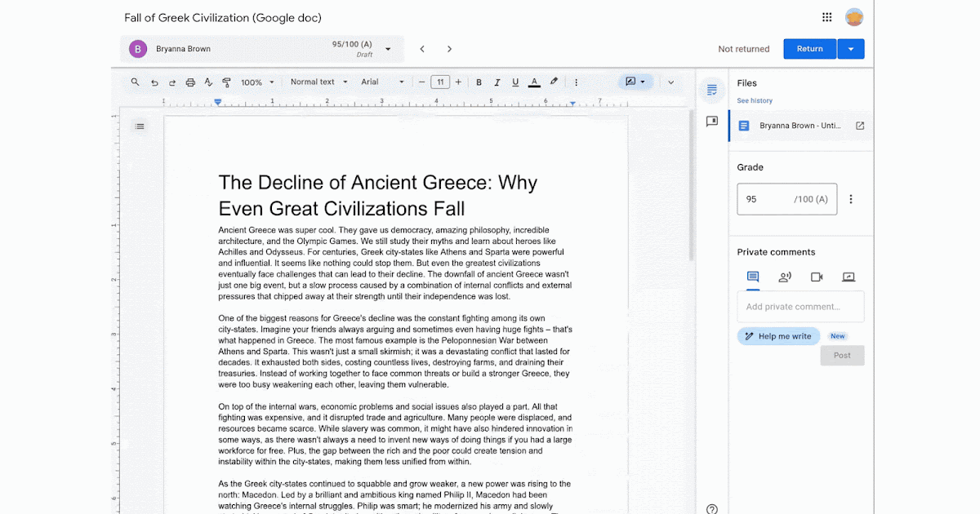
Task: Open the document outline icon
Action: pyautogui.click(x=140, y=126)
